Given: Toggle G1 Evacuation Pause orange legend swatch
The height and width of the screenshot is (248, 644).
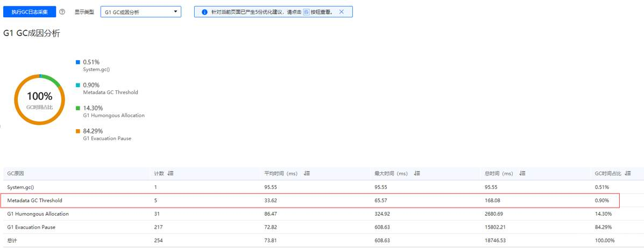Looking at the screenshot, I should coord(79,131).
